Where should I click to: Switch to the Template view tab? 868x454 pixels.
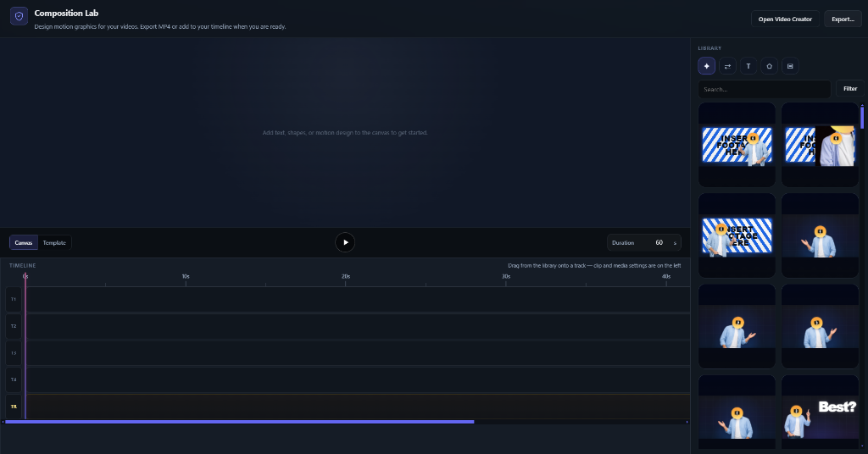[54, 243]
